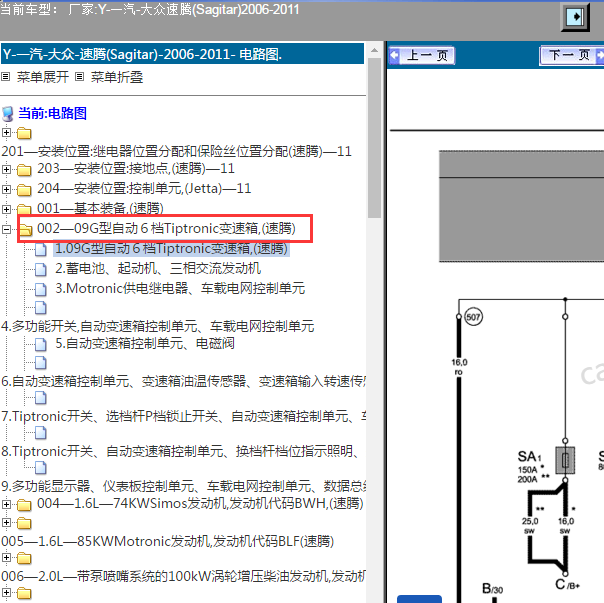This screenshot has height=603, width=604.
Task: Click page icon of 3.Motronic供电继电器
Action: coord(40,289)
